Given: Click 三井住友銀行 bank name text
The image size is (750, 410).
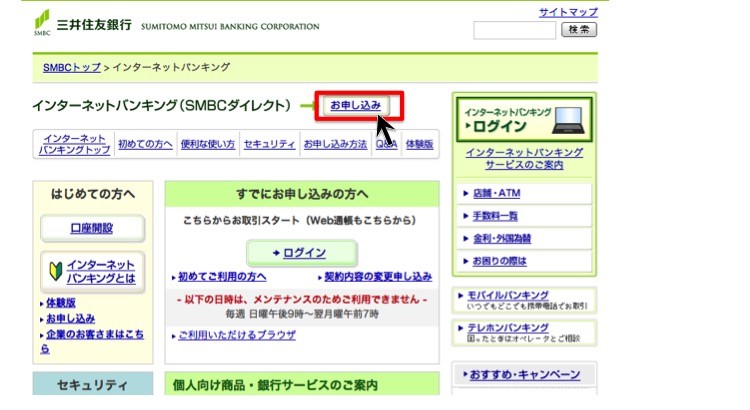Looking at the screenshot, I should coord(94,25).
